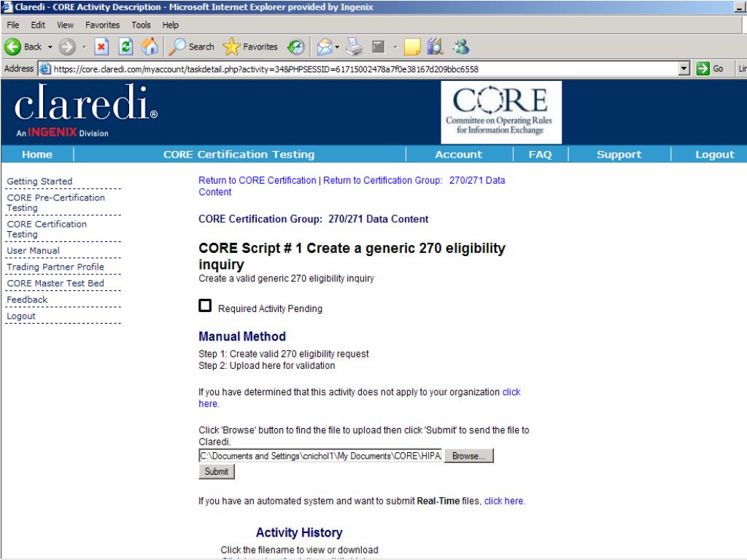Open CORE Pre-Certification Testing sidebar link
The width and height of the screenshot is (747, 560).
pyautogui.click(x=55, y=203)
